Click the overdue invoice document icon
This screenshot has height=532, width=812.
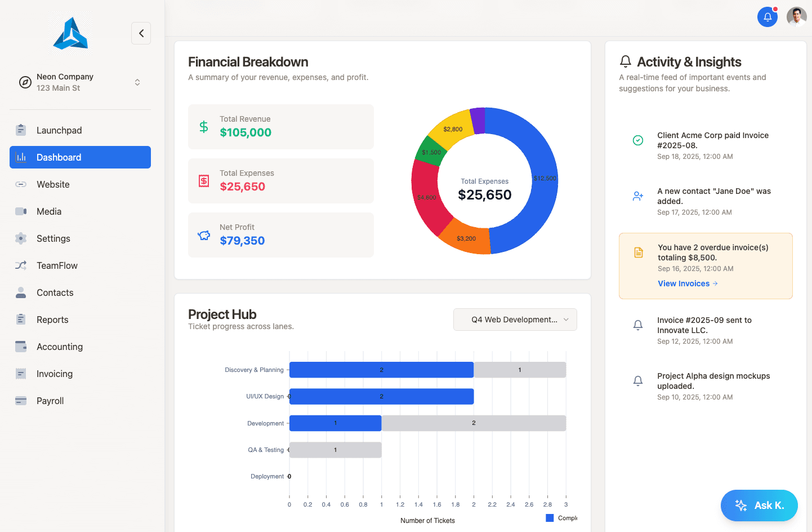click(x=638, y=252)
